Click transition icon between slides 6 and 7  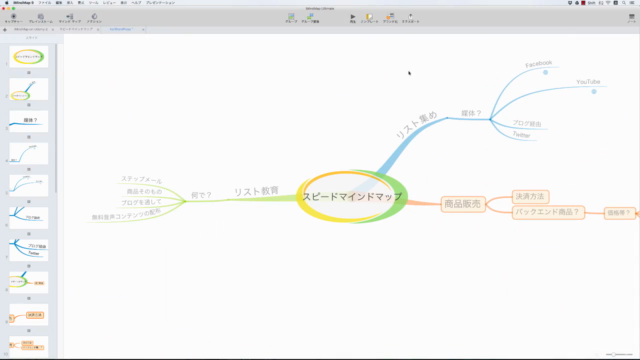coord(29,234)
